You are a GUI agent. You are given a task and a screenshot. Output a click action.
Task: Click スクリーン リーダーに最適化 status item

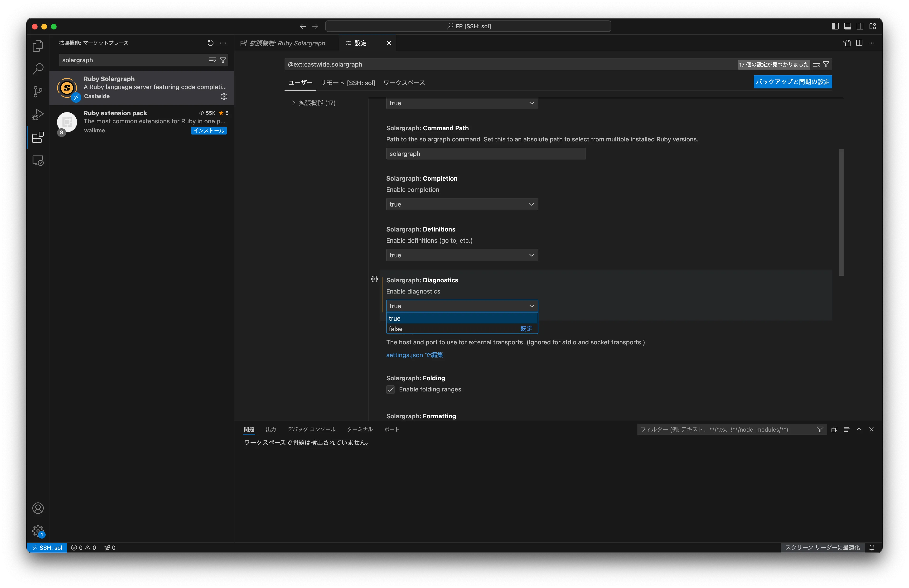[822, 548]
